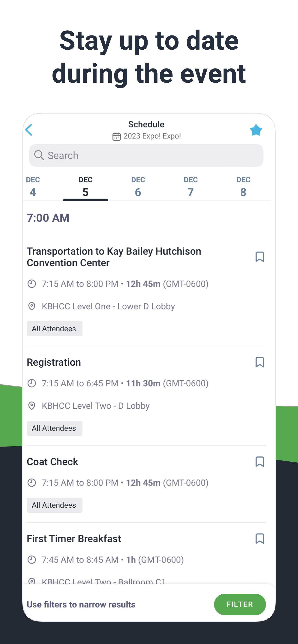Bookmark the Registration session
The height and width of the screenshot is (644, 298).
point(260,362)
